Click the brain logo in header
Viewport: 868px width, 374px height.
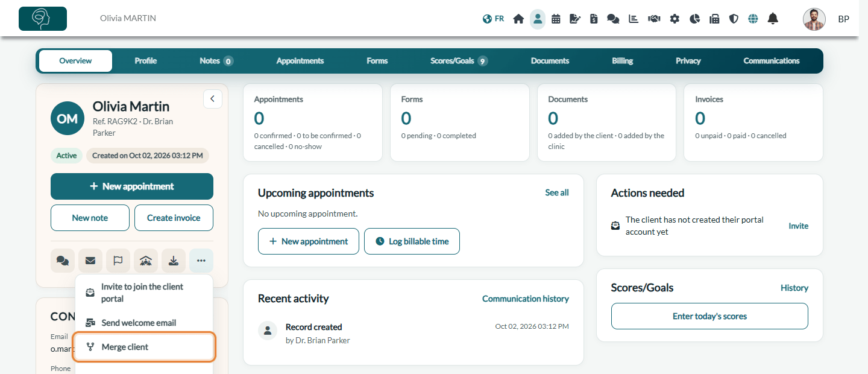[43, 19]
